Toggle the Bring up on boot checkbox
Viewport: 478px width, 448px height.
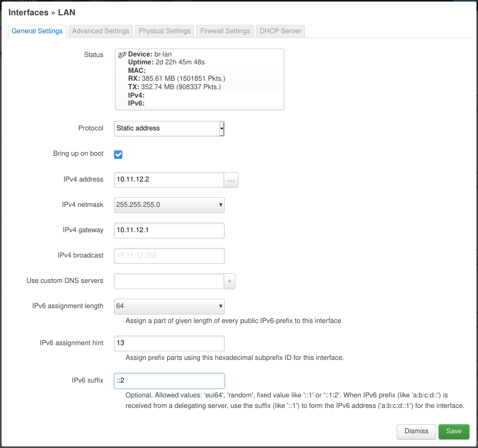pyautogui.click(x=119, y=154)
